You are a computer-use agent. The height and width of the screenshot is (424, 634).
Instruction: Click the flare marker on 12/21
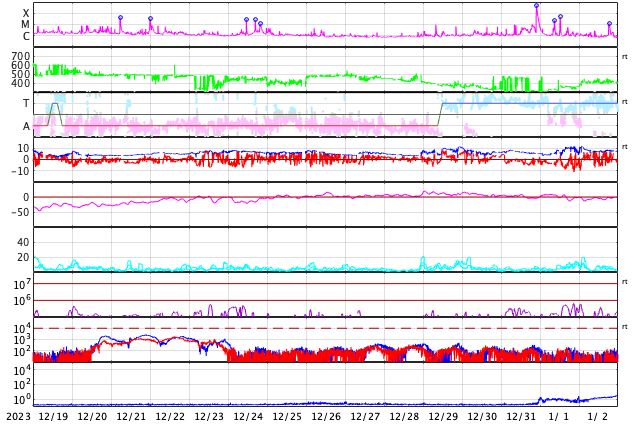(x=150, y=19)
